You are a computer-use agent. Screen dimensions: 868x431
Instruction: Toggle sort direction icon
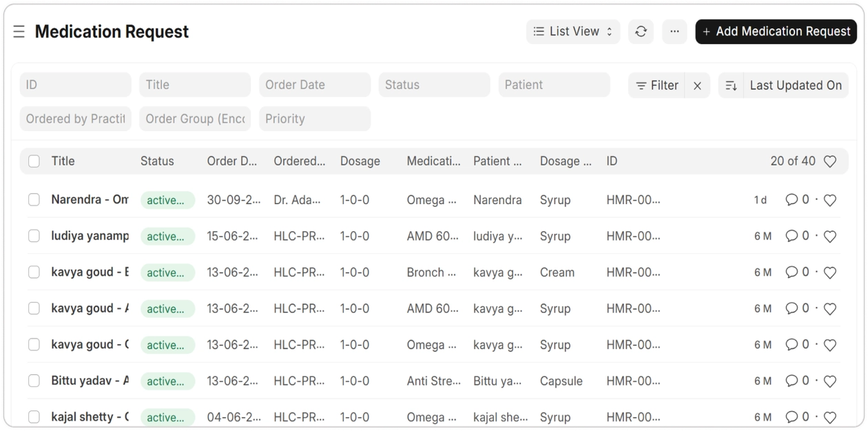[732, 86]
